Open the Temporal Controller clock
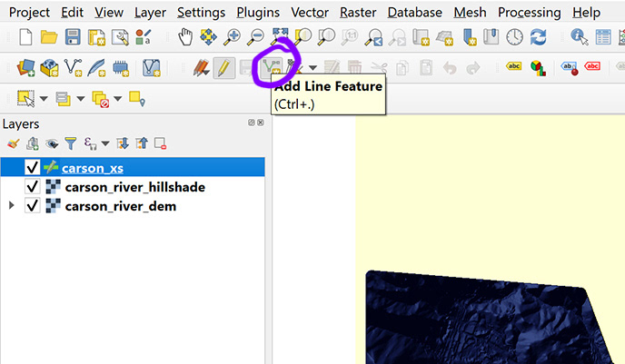The height and width of the screenshot is (364, 625). [514, 37]
